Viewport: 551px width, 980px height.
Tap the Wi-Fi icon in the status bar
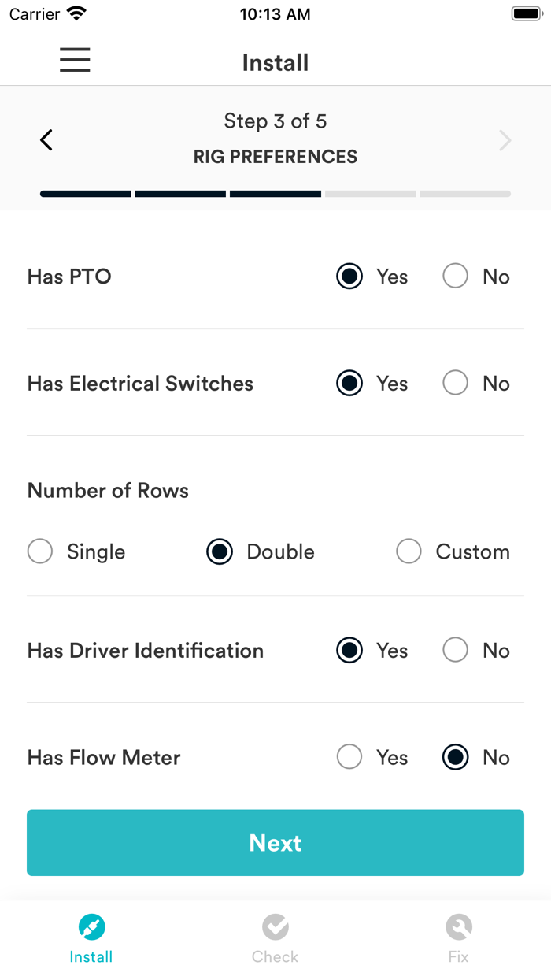point(76,13)
